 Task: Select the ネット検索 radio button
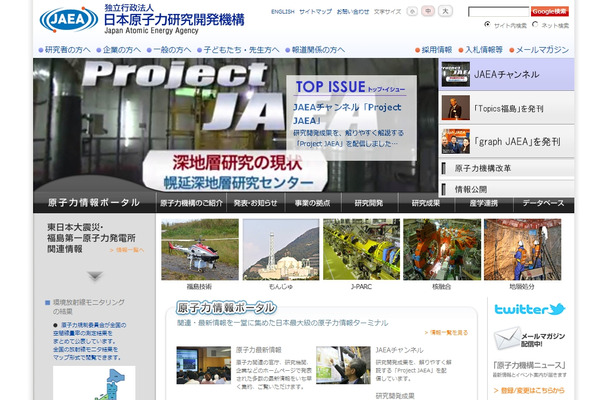point(535,25)
